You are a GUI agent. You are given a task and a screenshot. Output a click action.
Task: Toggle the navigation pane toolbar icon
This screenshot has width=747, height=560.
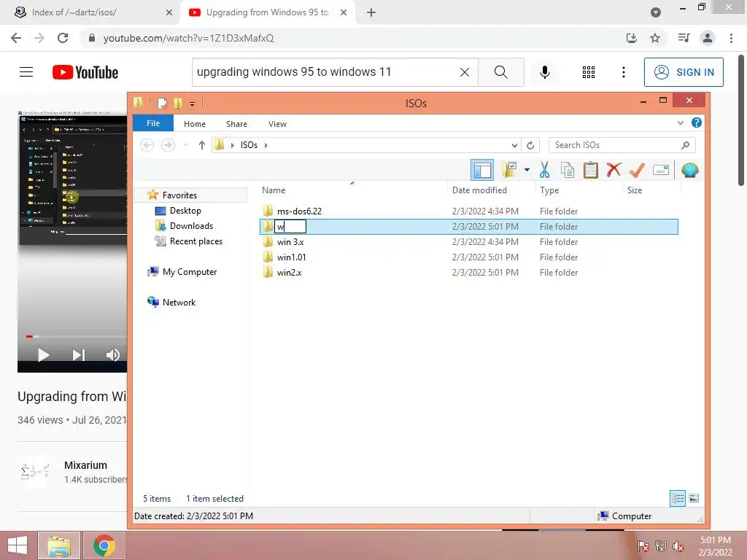(481, 170)
